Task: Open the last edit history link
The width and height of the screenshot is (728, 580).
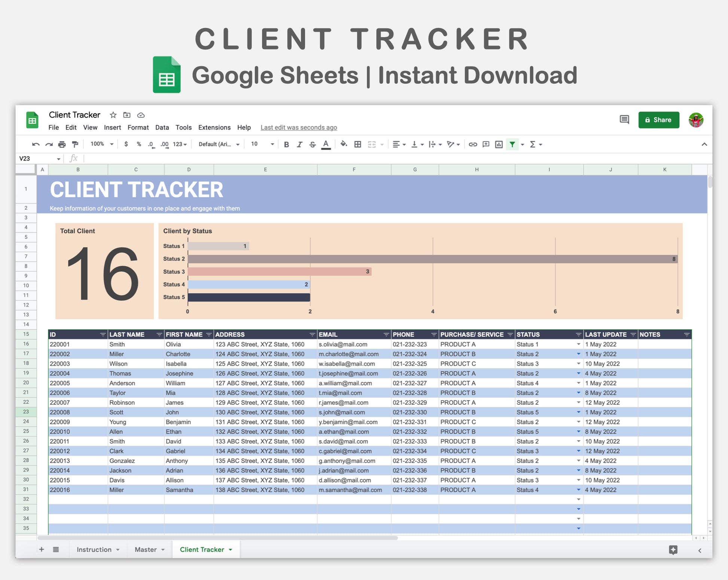Action: point(299,128)
